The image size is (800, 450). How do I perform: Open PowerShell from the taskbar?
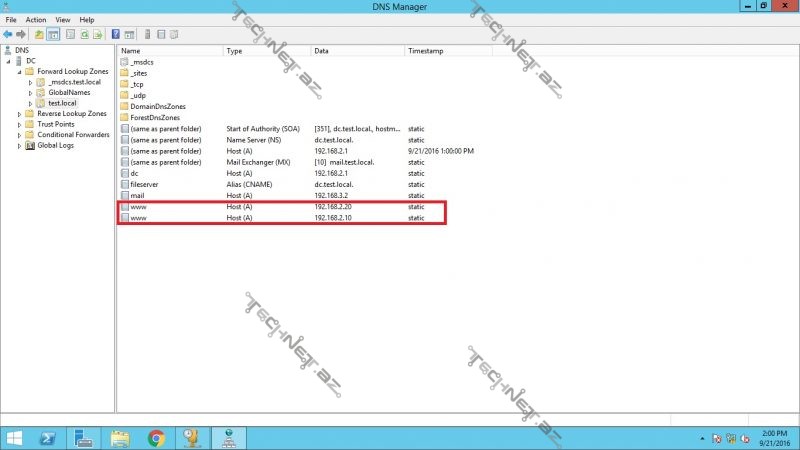coord(47,437)
